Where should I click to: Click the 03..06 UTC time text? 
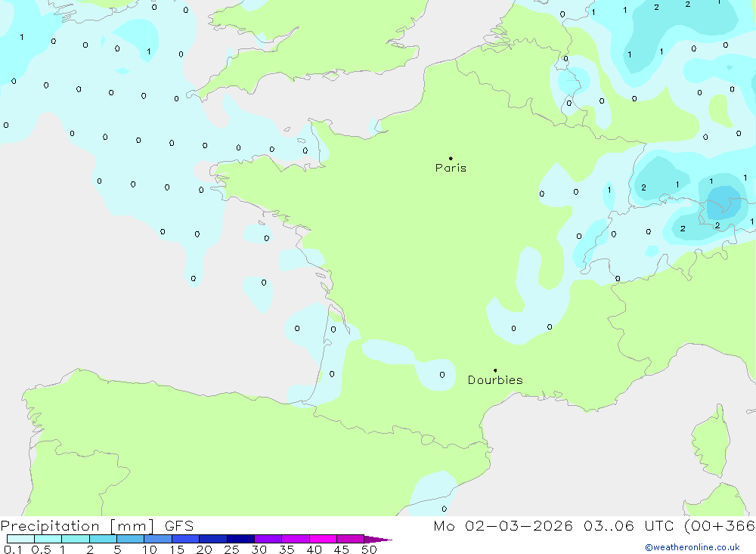[x=628, y=526]
